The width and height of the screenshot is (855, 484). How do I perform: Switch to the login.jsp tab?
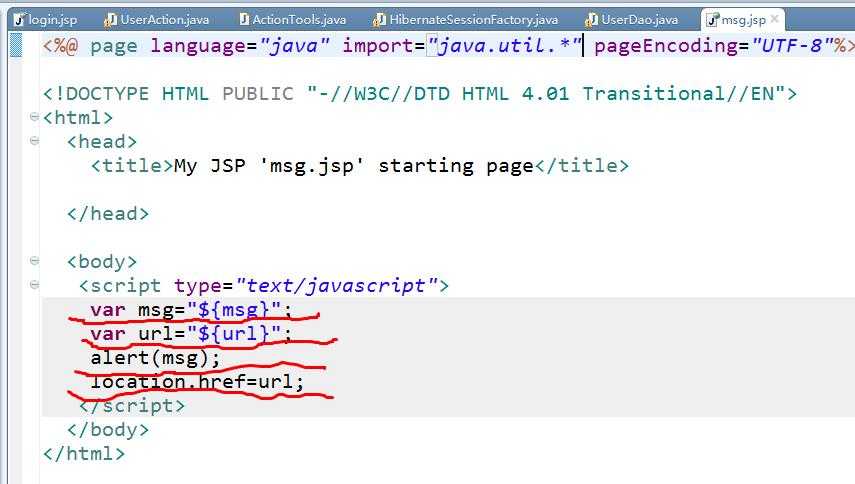46,20
